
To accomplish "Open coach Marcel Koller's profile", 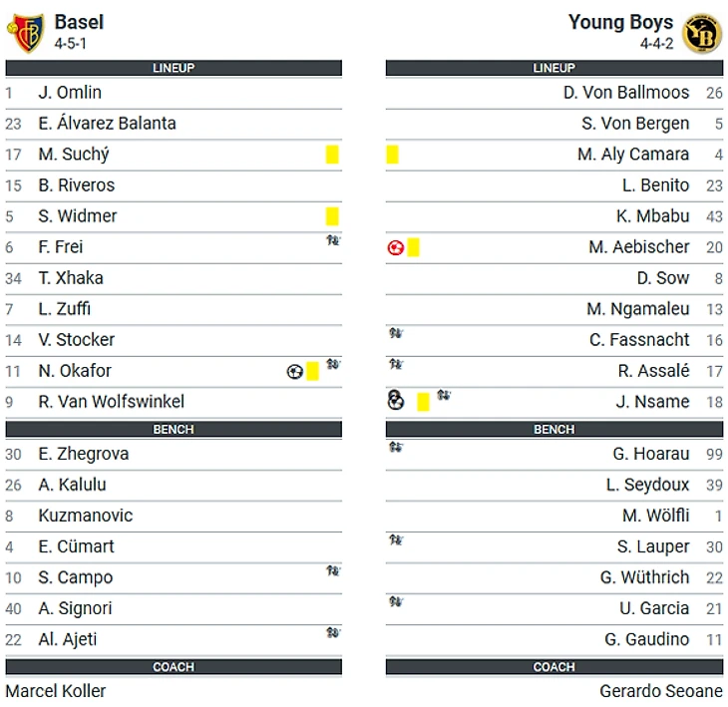I will (56, 691).
